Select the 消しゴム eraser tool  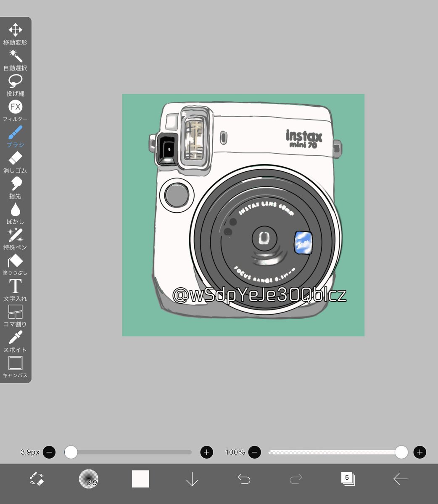(x=16, y=162)
